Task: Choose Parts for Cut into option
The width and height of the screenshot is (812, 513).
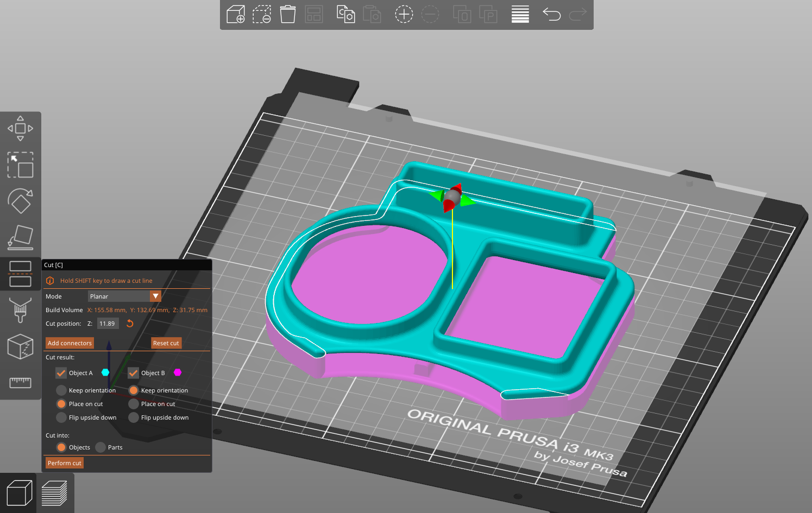Action: pos(100,447)
